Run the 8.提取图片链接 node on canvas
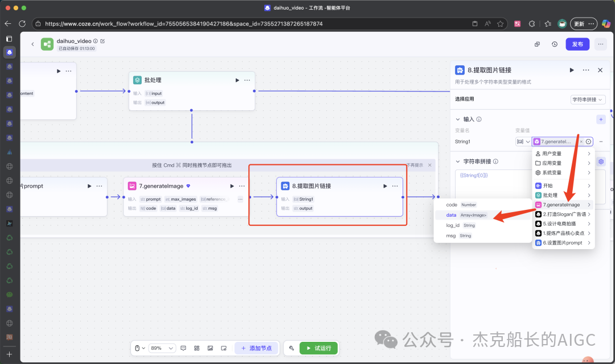 [x=385, y=186]
